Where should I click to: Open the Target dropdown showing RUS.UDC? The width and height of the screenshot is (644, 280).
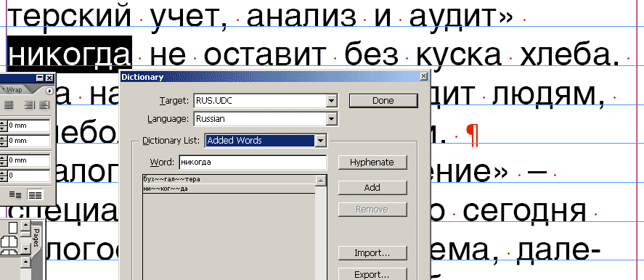point(332,101)
